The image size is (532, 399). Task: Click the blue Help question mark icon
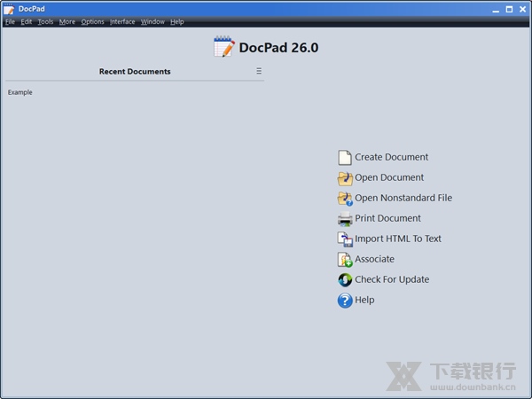tap(345, 301)
